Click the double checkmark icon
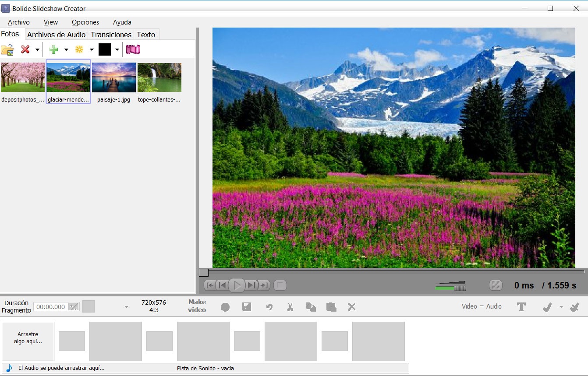The height and width of the screenshot is (376, 588). (574, 307)
